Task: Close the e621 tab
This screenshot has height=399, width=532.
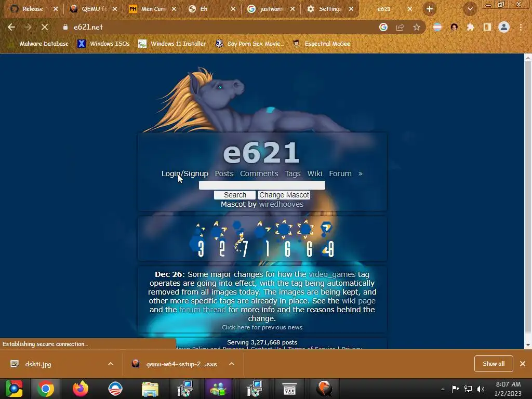Action: (410, 9)
